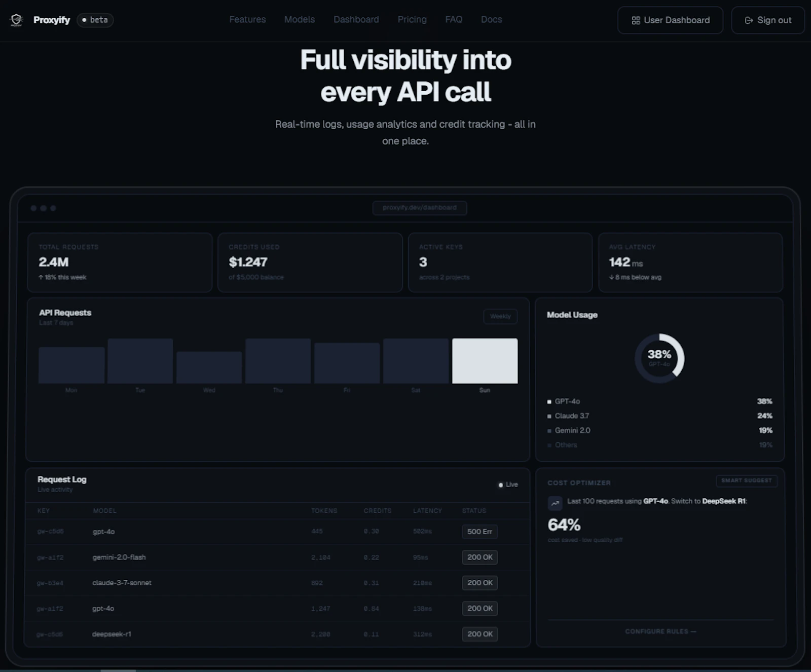Sign out of the account
811x672 pixels.
click(x=768, y=20)
